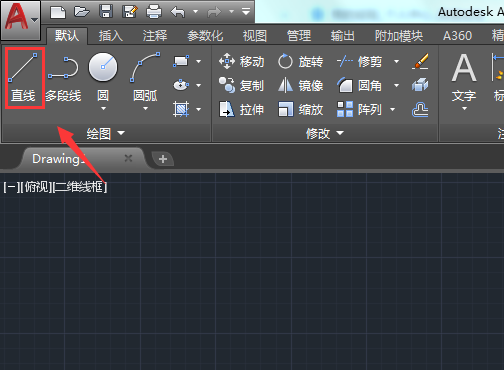Switch to the 管理 ribbon tab
Viewport: 504px width, 370px height.
(299, 36)
